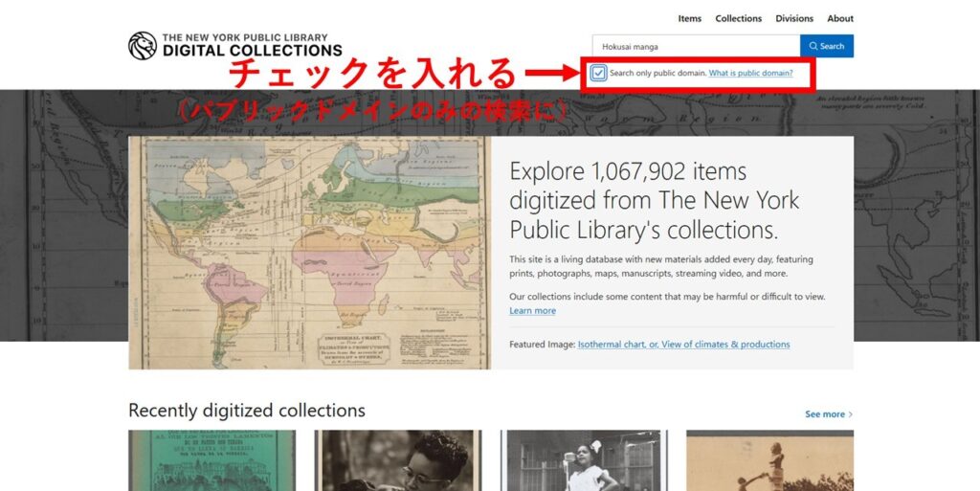The height and width of the screenshot is (491, 980).
Task: Open the sepia statue photo collection
Action: [x=770, y=460]
